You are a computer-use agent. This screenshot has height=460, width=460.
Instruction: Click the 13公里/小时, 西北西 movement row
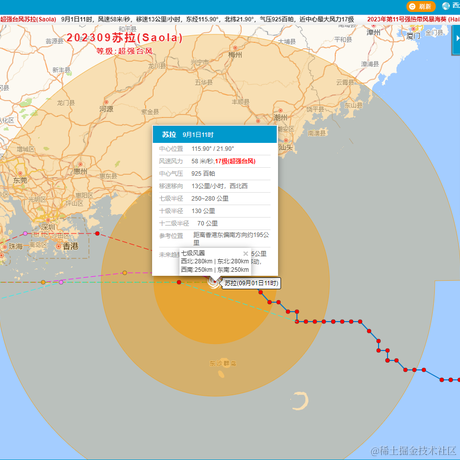(215, 186)
